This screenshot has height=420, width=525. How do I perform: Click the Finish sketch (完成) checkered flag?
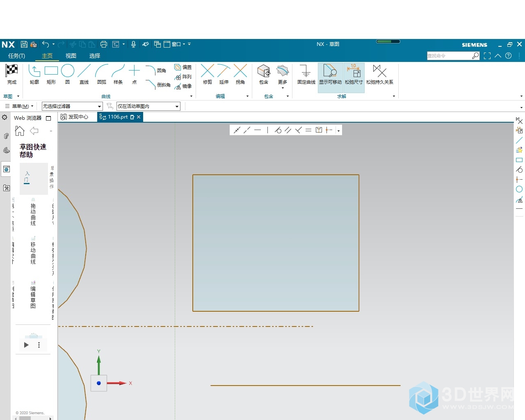coord(11,75)
